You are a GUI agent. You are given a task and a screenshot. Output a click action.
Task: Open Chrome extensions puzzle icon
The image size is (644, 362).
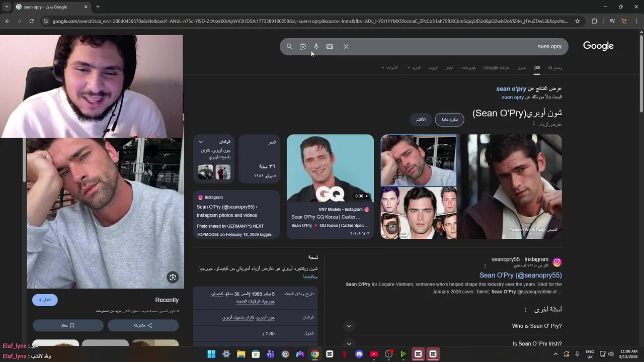click(595, 21)
